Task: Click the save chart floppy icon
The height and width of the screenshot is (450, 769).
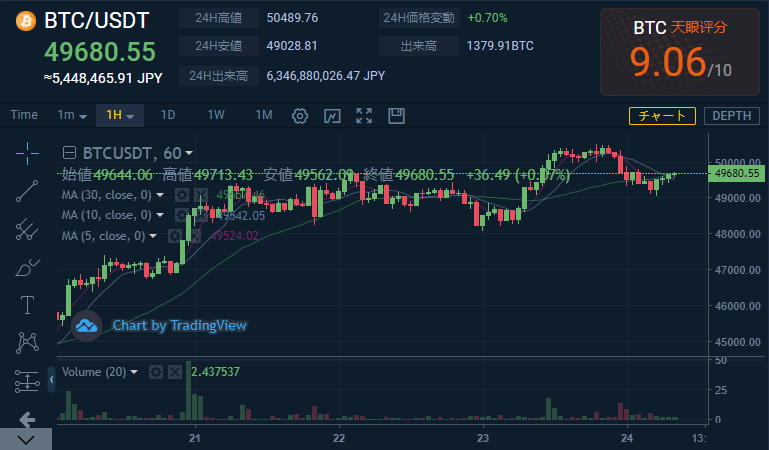Action: pos(396,115)
